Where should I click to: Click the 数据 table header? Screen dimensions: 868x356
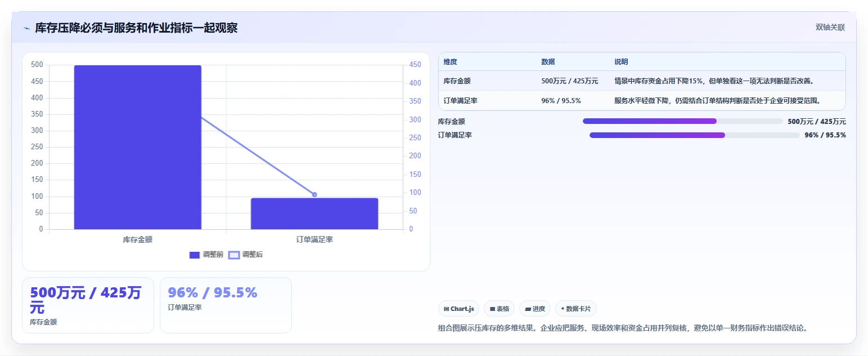click(548, 62)
